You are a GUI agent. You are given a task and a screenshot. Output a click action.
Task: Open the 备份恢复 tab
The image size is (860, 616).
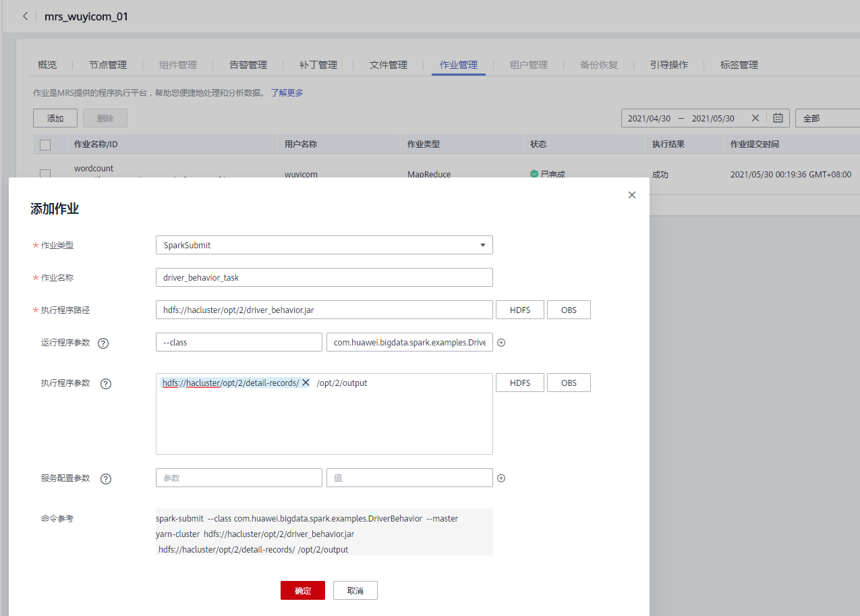click(x=599, y=65)
